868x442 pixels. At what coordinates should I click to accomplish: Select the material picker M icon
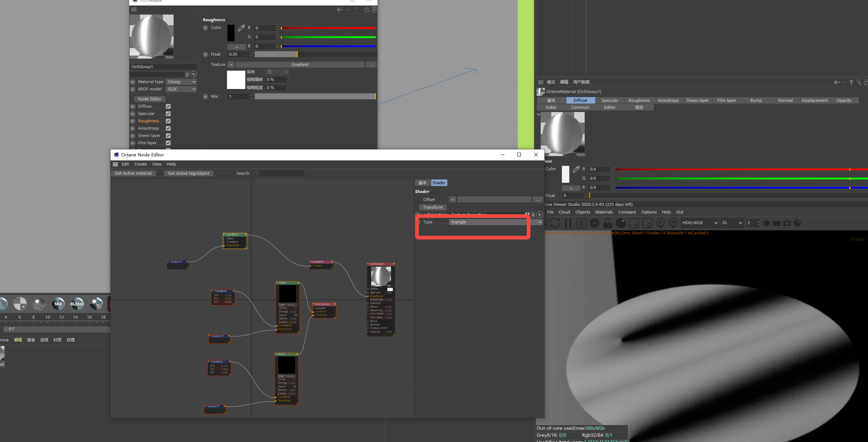click(x=674, y=223)
